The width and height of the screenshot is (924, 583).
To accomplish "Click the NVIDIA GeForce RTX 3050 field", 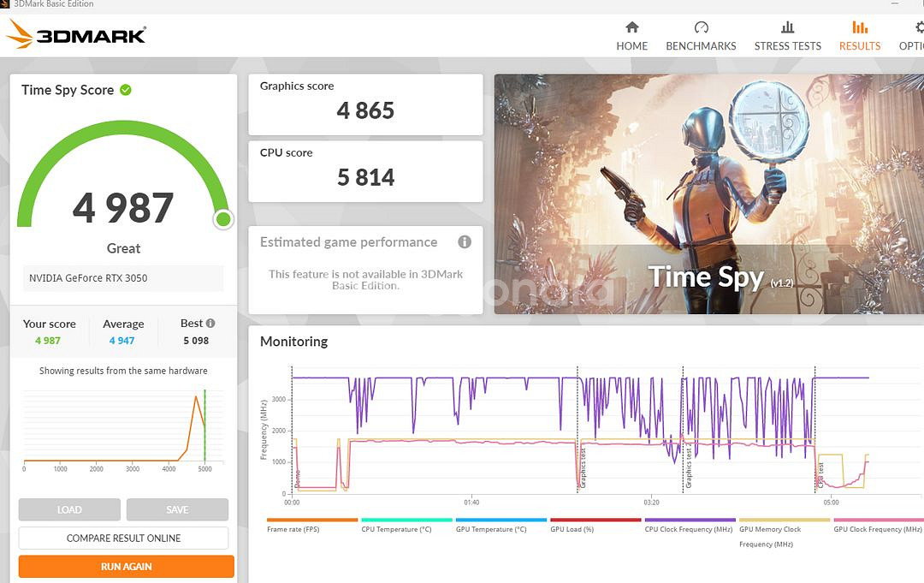I will [x=123, y=278].
